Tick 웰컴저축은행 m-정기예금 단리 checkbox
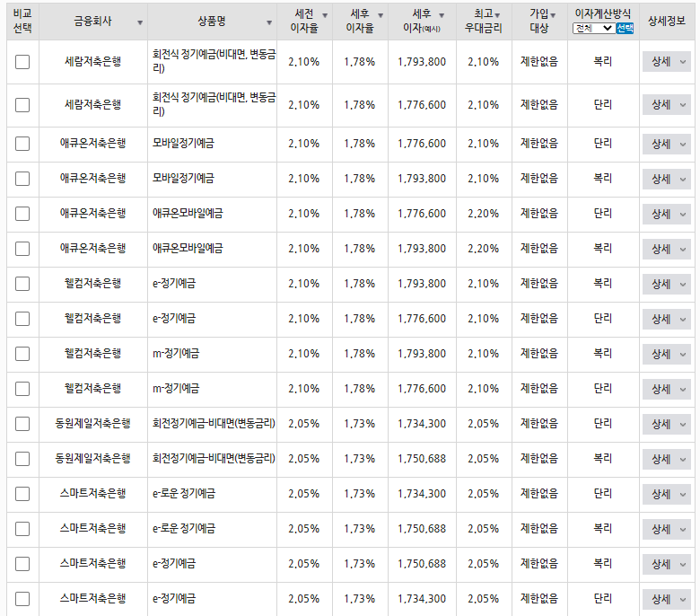The image size is (700, 616). (x=22, y=389)
